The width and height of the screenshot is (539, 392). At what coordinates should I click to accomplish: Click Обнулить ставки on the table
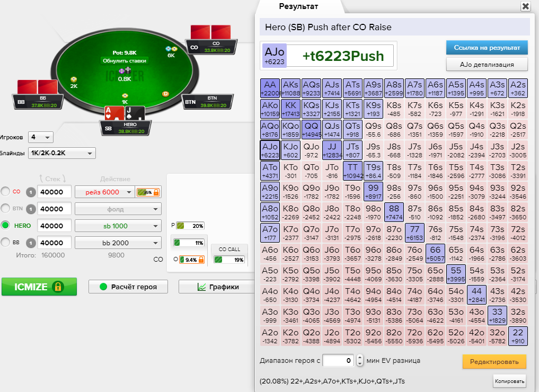point(125,61)
